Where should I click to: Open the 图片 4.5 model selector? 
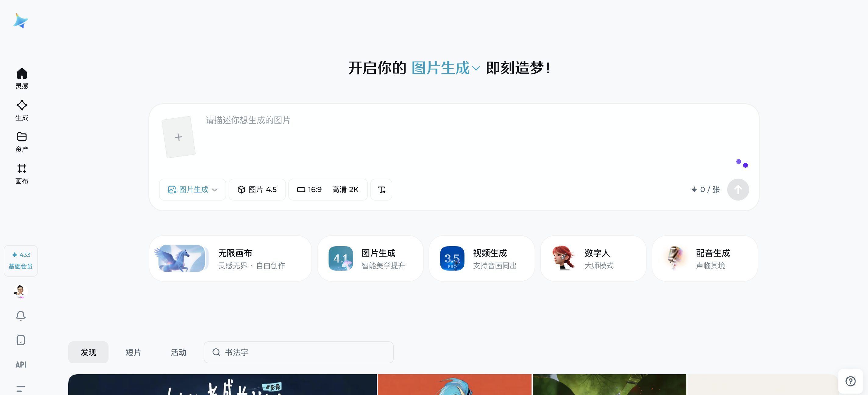click(257, 189)
